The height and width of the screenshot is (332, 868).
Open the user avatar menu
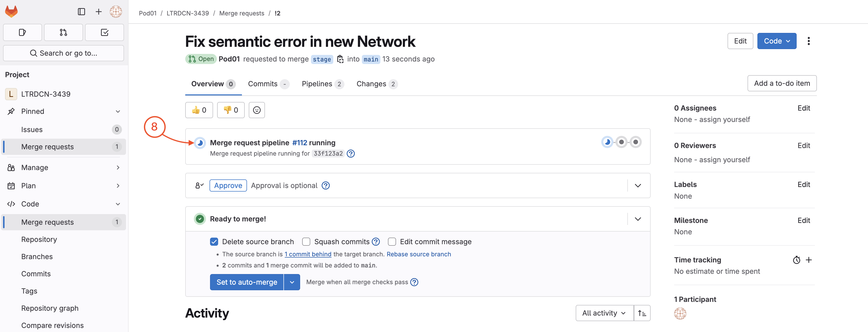pos(116,12)
